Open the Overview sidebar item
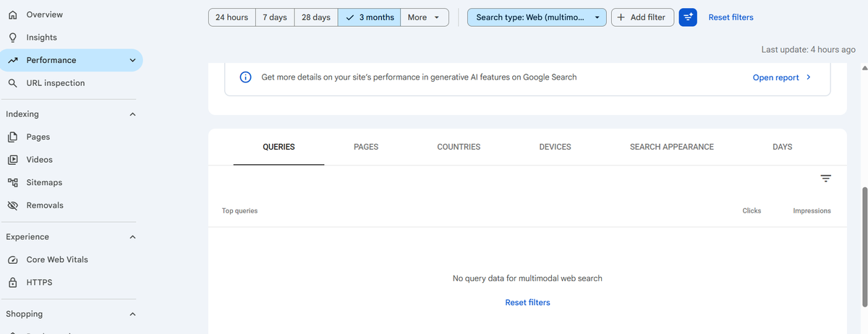 pyautogui.click(x=71, y=14)
